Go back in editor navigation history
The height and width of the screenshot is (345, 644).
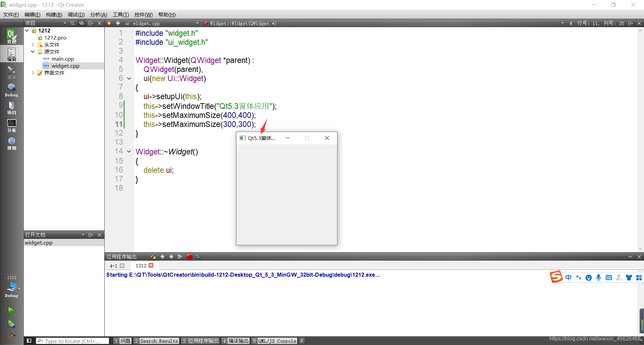[x=109, y=23]
